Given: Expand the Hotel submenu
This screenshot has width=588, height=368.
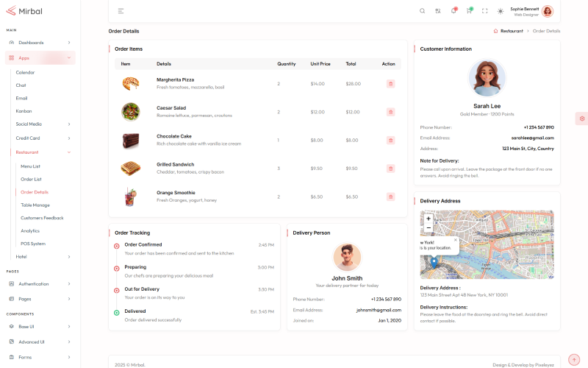Looking at the screenshot, I should (x=43, y=256).
